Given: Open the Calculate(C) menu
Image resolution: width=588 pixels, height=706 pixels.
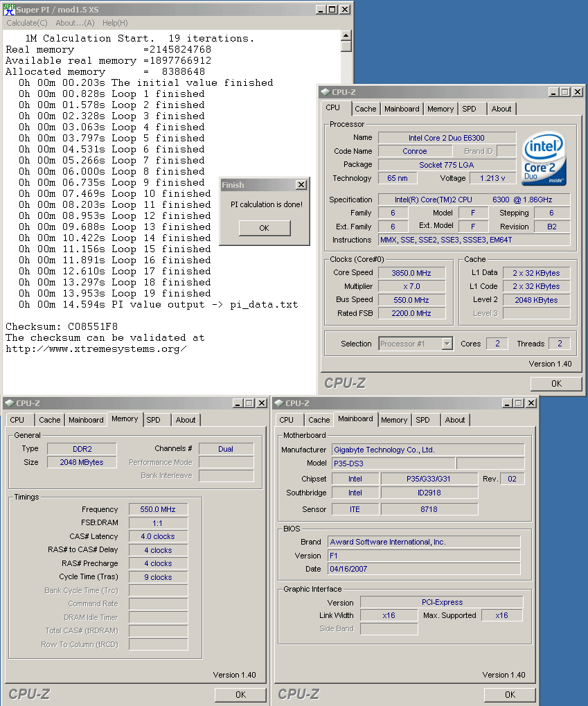Looking at the screenshot, I should tap(27, 23).
